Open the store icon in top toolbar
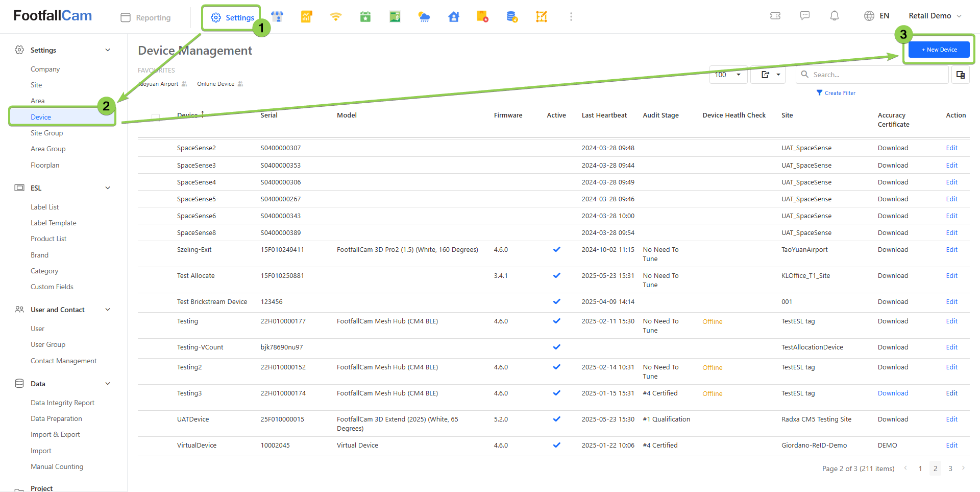 pyautogui.click(x=277, y=17)
